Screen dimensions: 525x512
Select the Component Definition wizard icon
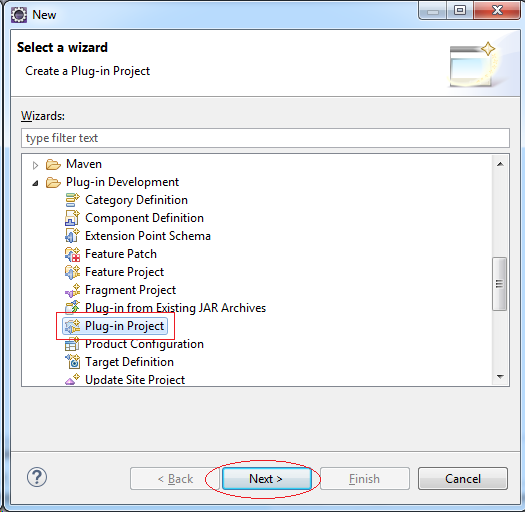click(72, 218)
